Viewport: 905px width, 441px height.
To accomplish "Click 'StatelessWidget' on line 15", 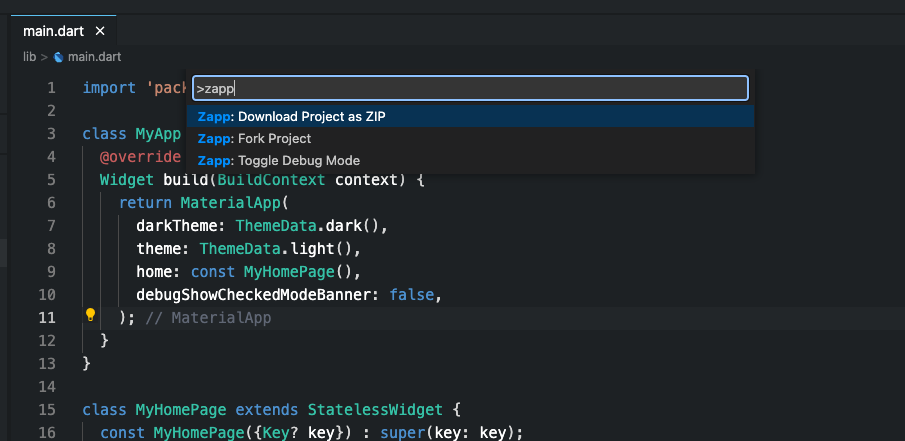I will tap(375, 410).
